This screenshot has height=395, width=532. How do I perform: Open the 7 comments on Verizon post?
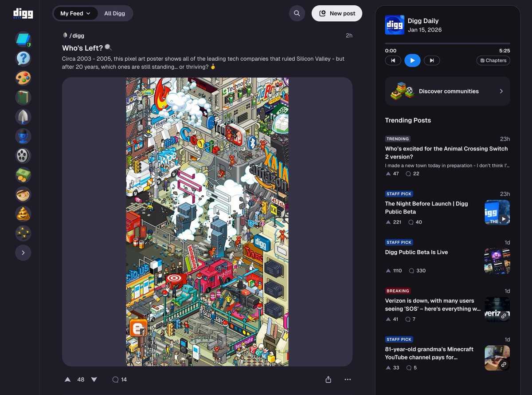411,319
